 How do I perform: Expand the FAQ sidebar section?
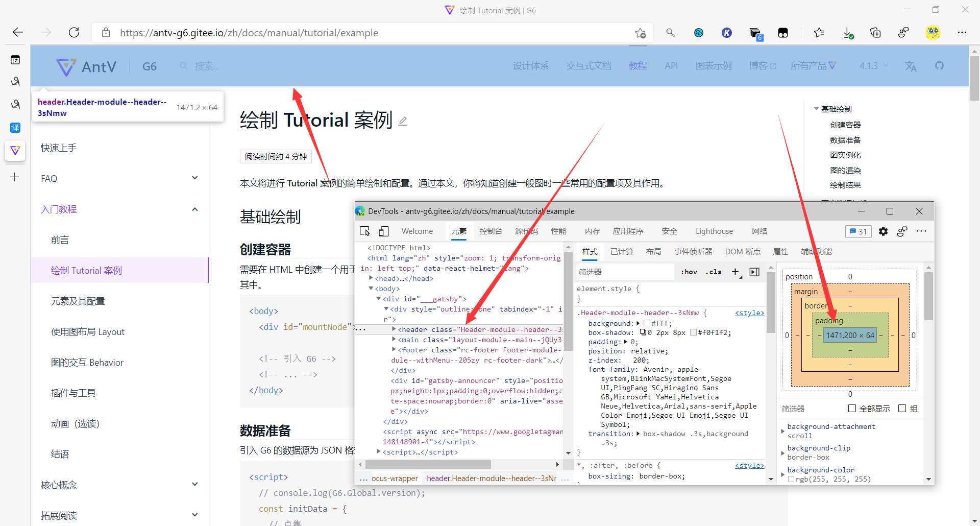194,178
